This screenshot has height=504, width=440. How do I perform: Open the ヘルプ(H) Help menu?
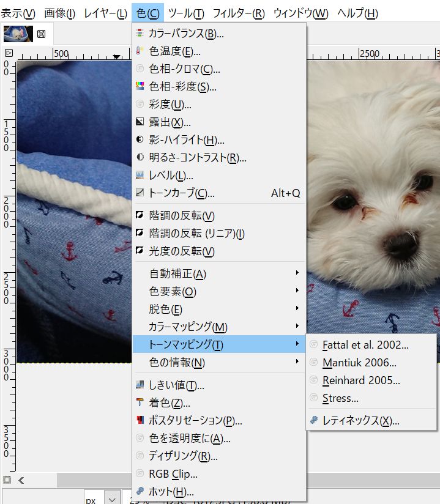click(357, 13)
